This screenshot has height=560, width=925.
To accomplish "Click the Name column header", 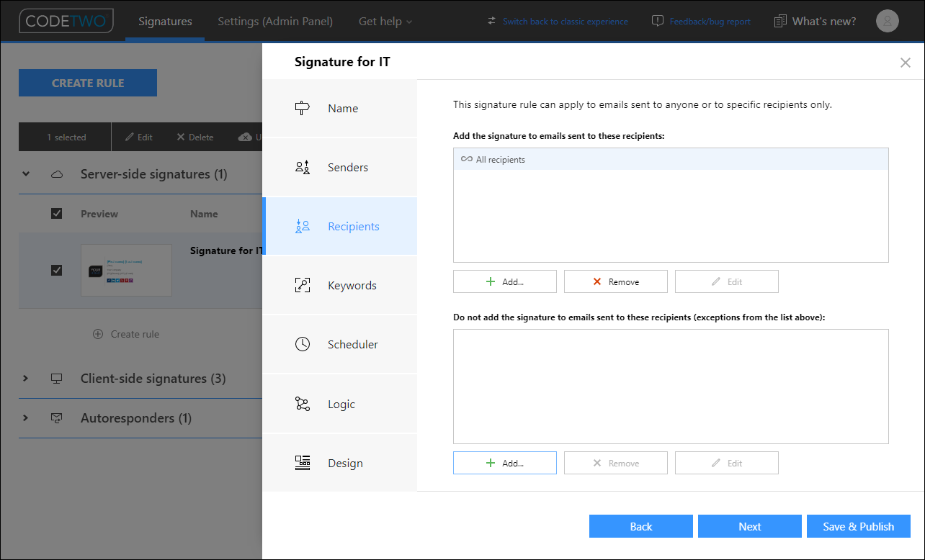I will (204, 214).
